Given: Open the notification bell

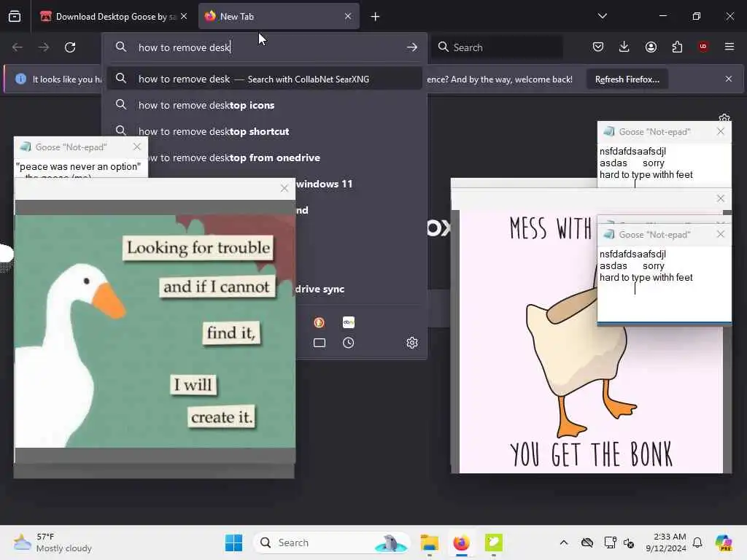Looking at the screenshot, I should [x=697, y=542].
